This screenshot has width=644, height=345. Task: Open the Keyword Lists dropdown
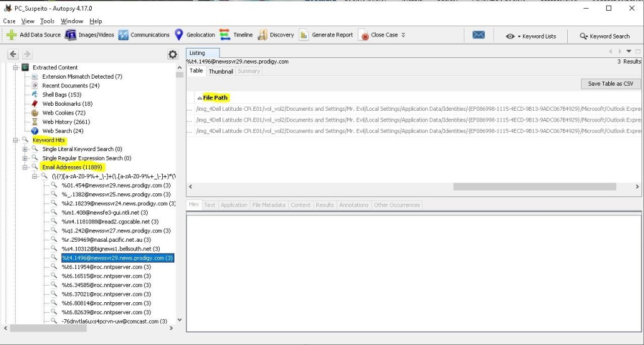point(532,37)
